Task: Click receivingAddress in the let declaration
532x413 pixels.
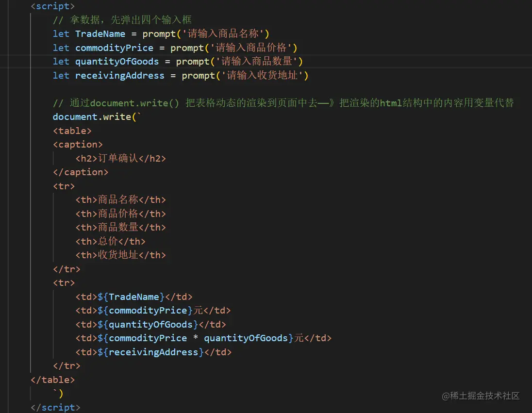Action: tap(119, 76)
